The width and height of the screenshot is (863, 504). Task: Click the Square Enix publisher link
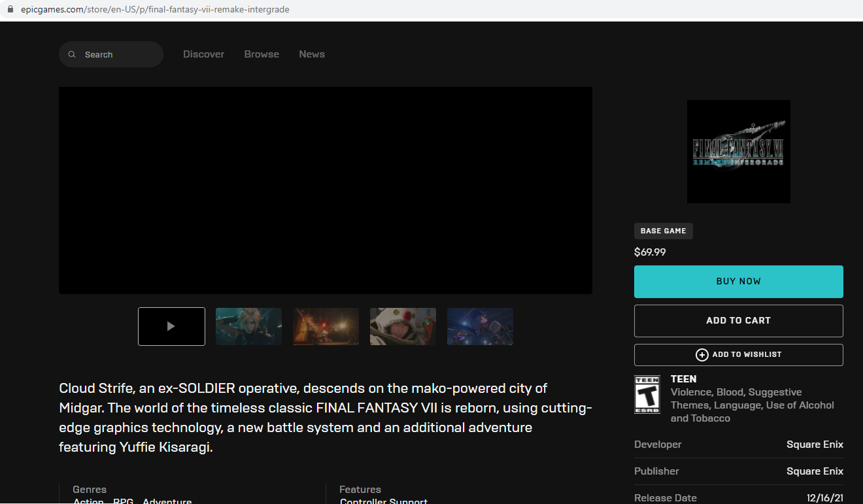pyautogui.click(x=815, y=471)
